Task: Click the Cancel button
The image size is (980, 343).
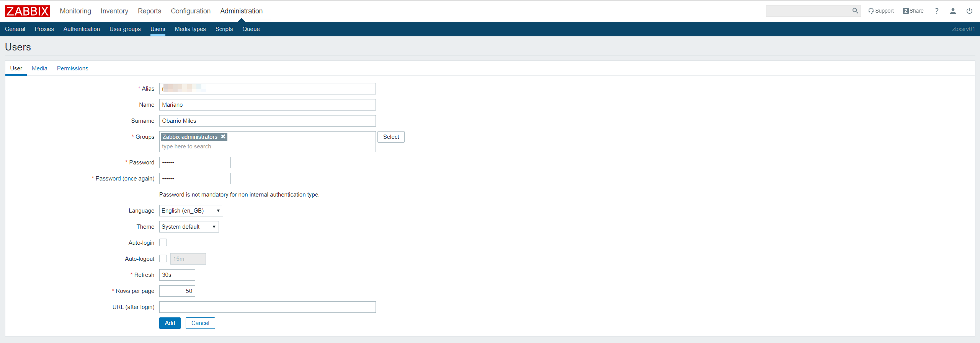Action: 200,323
